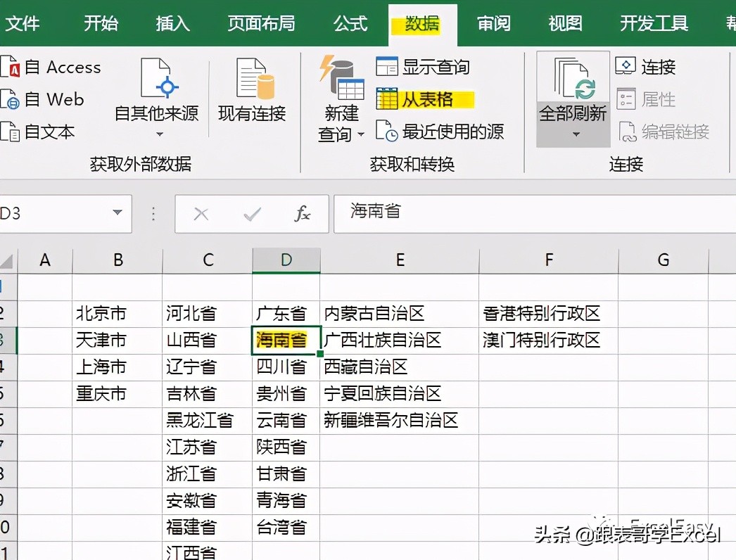Select cell containing 台湾省
736x560 pixels.
[x=286, y=528]
